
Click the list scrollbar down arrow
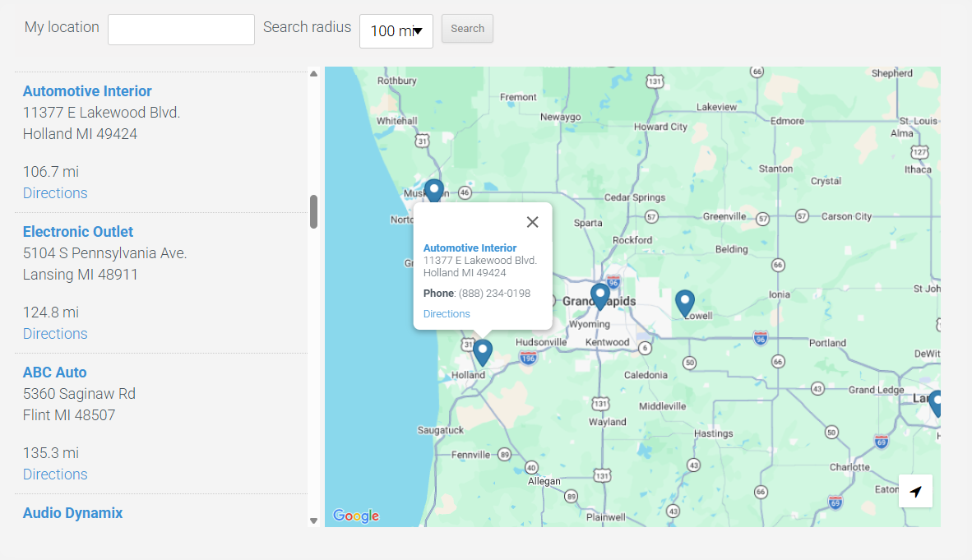point(313,521)
